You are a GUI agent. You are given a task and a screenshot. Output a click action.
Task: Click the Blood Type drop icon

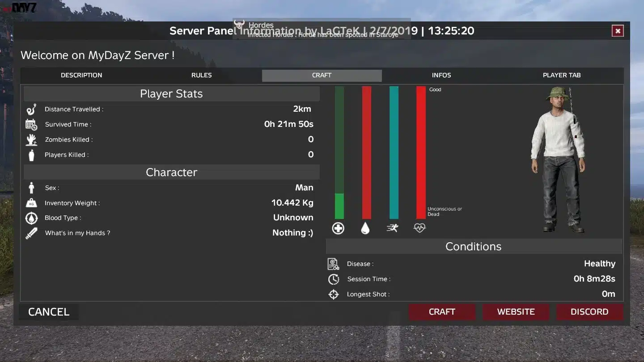tap(31, 218)
